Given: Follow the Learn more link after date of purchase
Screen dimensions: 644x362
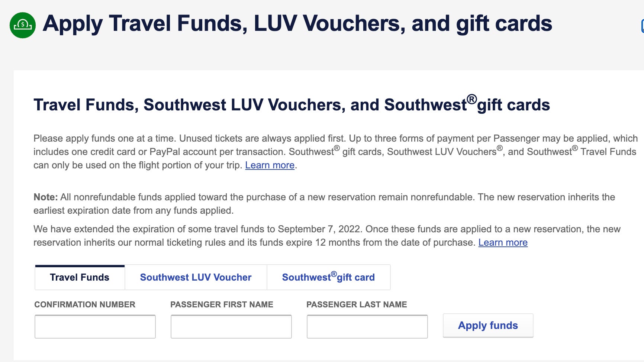Looking at the screenshot, I should [503, 242].
